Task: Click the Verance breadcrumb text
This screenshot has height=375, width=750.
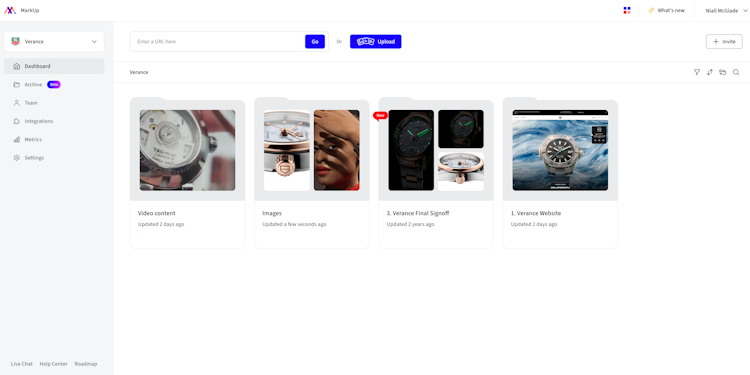Action: click(x=139, y=72)
